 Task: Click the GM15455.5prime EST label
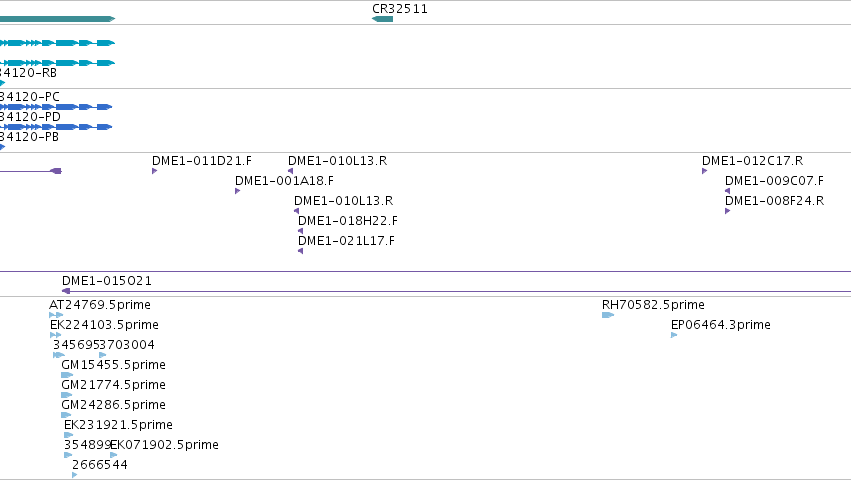113,365
